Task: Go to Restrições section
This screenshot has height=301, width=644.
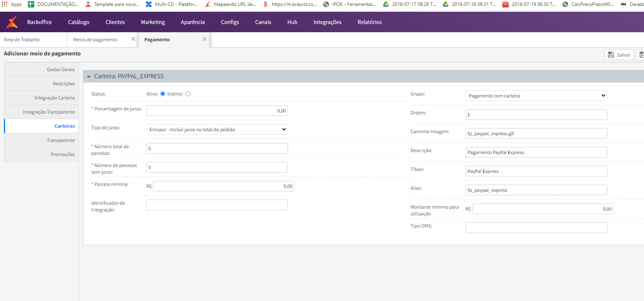Action: click(41, 84)
